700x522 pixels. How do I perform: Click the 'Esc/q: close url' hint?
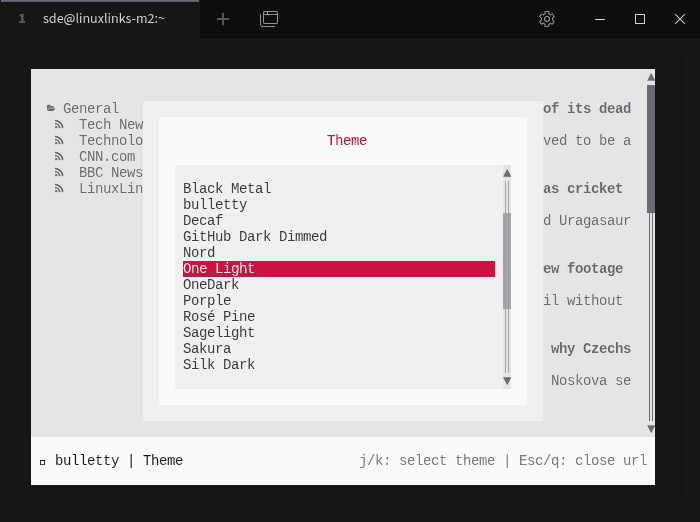583,460
